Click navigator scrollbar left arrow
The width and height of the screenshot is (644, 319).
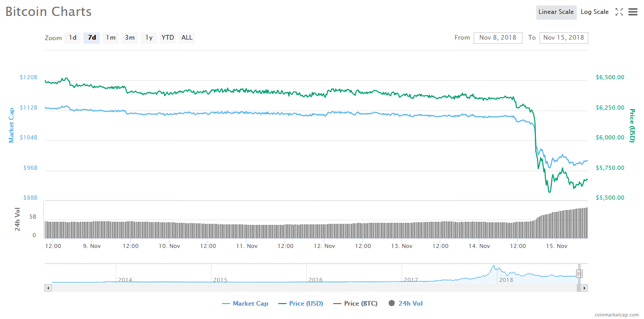[48, 288]
